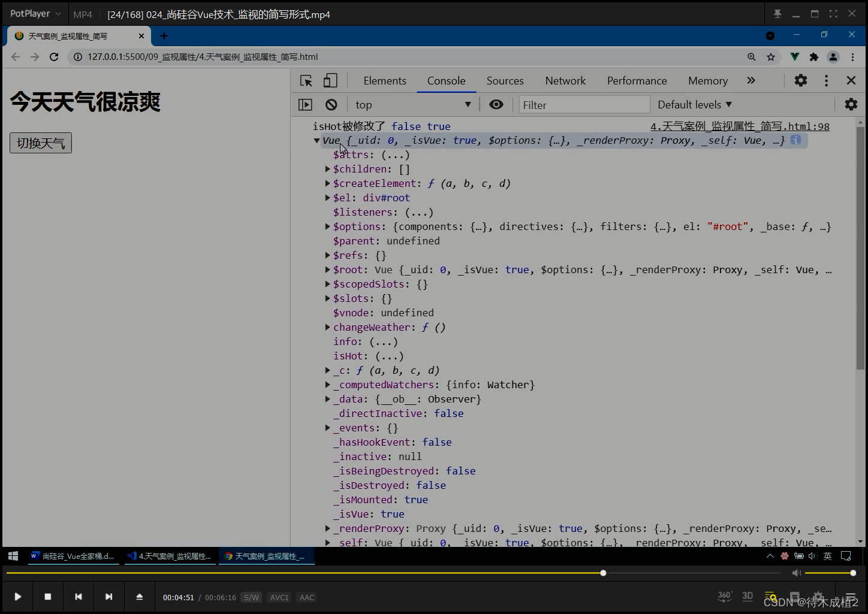Close the DevTools panel
The width and height of the screenshot is (868, 614).
point(851,80)
